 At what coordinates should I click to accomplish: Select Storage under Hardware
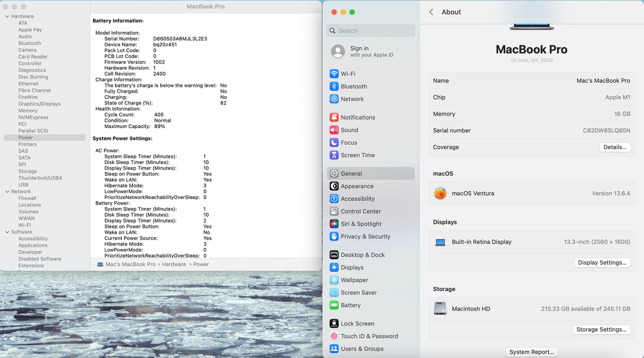(28, 171)
